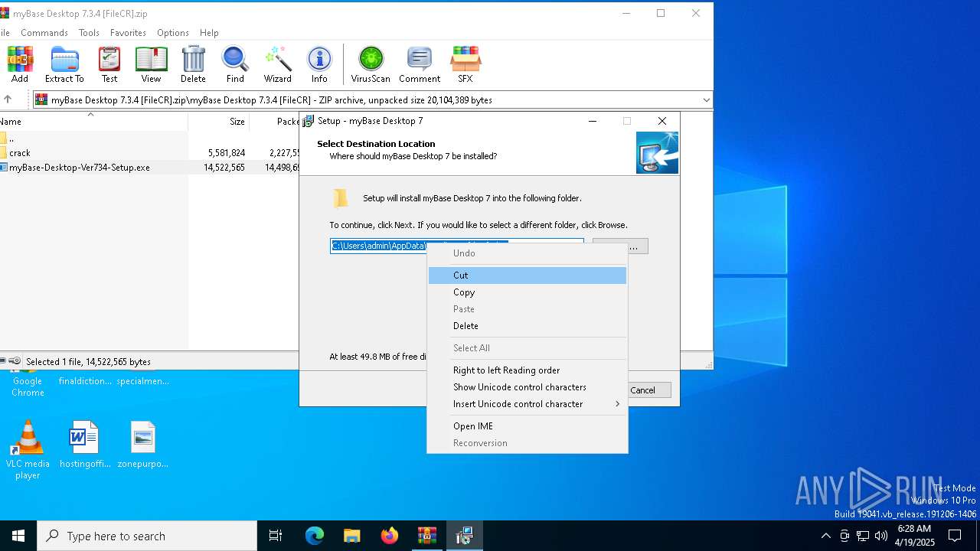
Task: Open the Favorites menu
Action: click(128, 33)
